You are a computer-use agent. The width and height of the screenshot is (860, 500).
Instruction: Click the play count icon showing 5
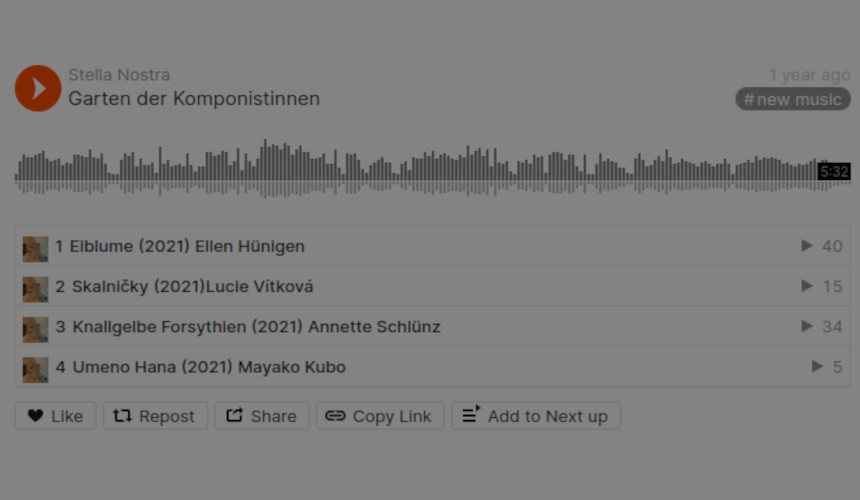point(817,366)
